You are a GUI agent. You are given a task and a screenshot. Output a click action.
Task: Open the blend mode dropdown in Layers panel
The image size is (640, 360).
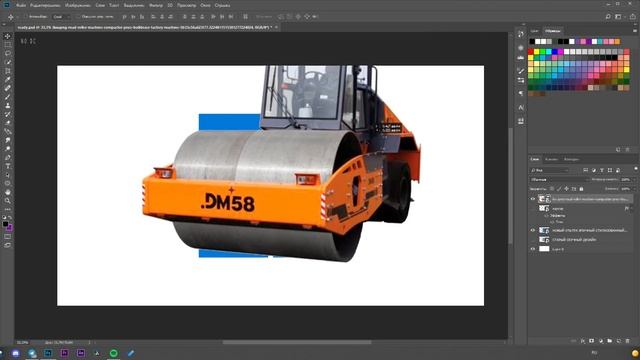coord(560,180)
